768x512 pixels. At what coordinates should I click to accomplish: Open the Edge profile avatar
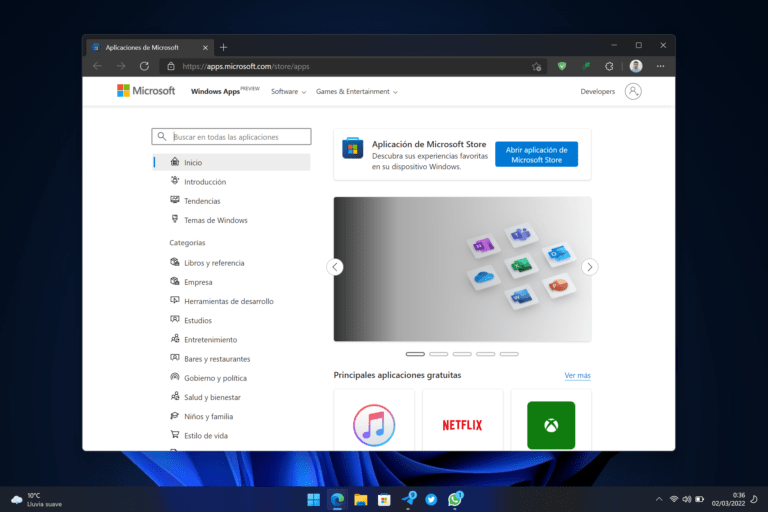point(636,66)
